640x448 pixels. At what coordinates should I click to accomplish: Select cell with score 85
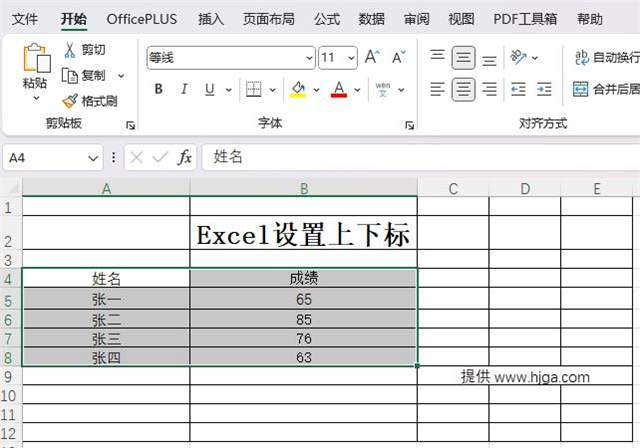click(304, 319)
